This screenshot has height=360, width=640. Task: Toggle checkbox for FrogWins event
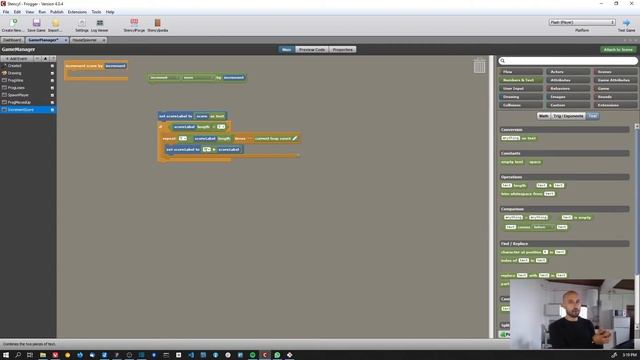(52, 80)
